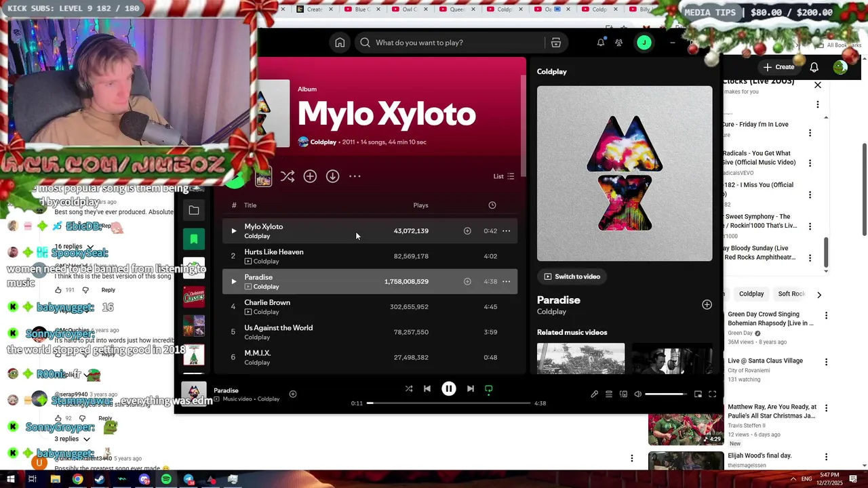Click YouTube Create button
The height and width of the screenshot is (488, 868).
778,67
